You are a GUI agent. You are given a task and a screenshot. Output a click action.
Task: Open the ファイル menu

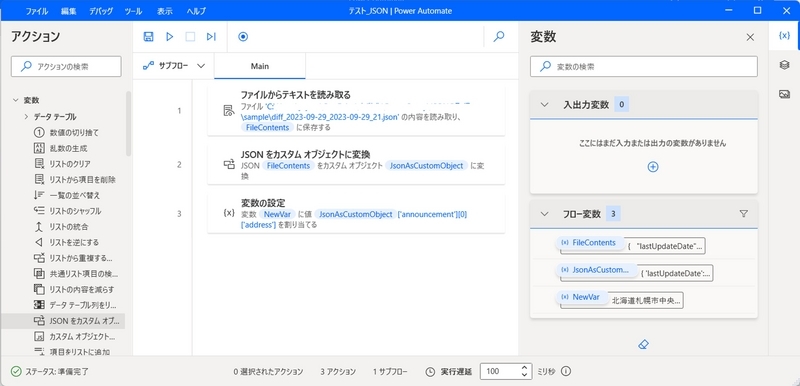click(37, 11)
